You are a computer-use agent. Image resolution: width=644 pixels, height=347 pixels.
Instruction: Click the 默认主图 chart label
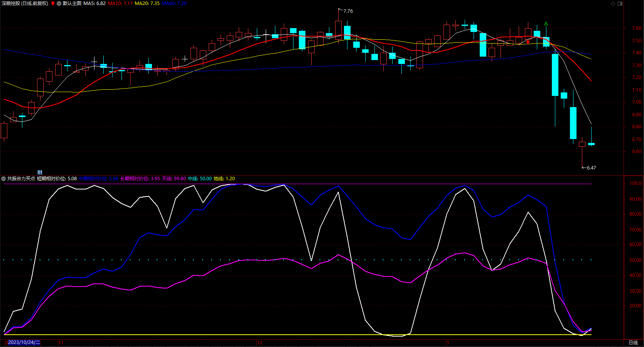[x=72, y=3]
